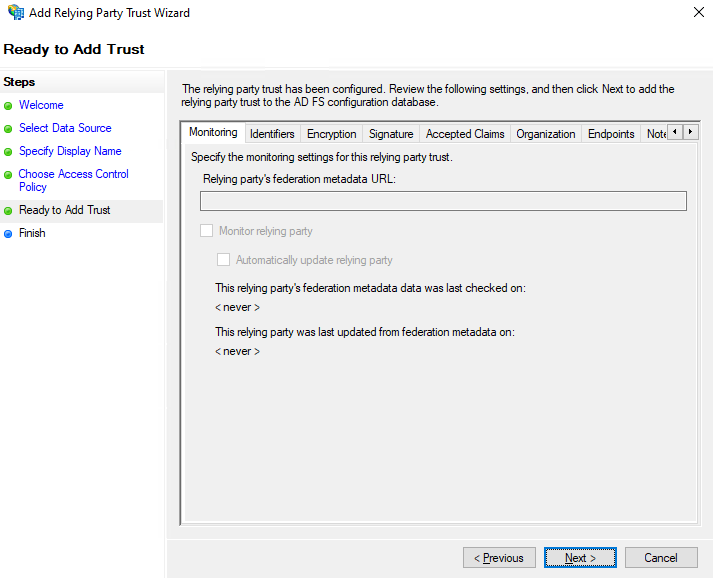Cancel the wizard
The width and height of the screenshot is (713, 578).
pos(661,558)
